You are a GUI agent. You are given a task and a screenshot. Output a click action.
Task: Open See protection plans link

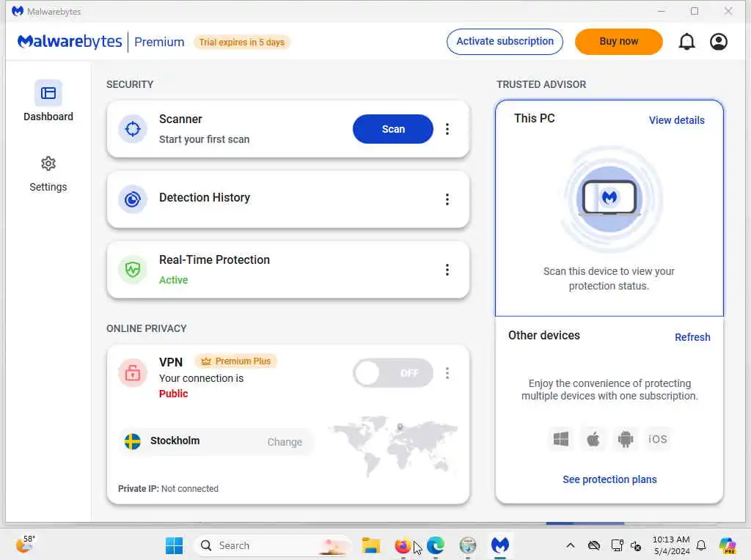tap(609, 479)
